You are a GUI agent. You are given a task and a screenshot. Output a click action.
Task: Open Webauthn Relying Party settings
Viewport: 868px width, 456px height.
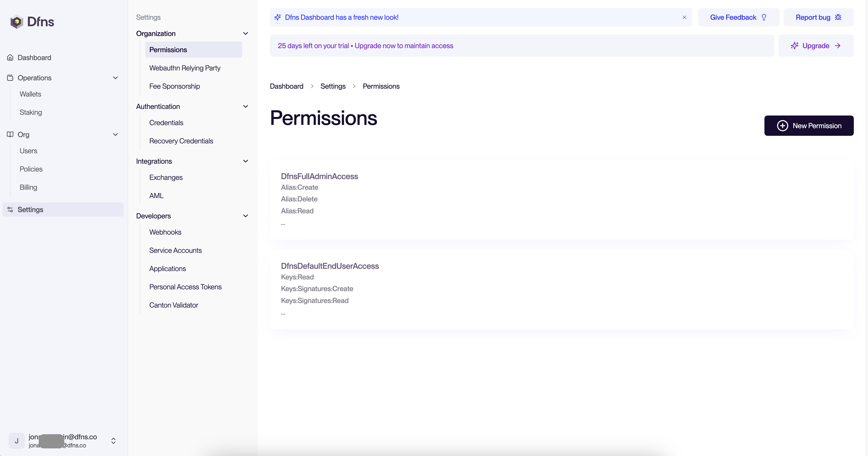point(185,68)
